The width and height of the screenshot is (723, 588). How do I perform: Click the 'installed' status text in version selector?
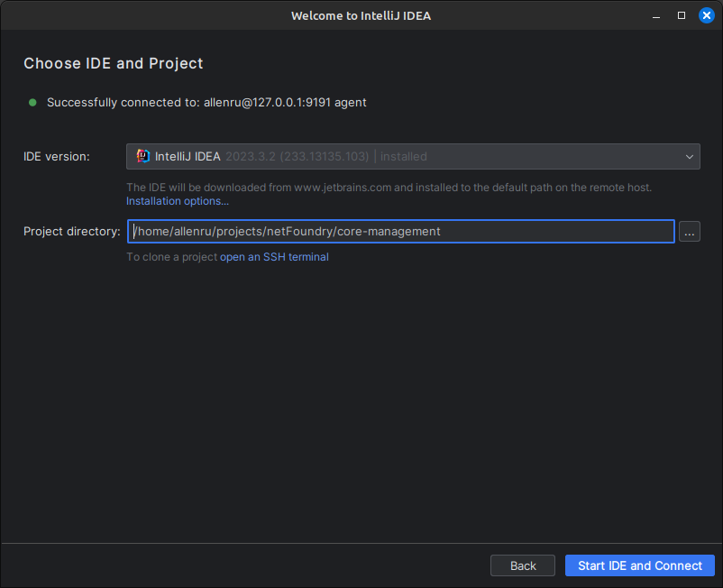click(x=403, y=156)
